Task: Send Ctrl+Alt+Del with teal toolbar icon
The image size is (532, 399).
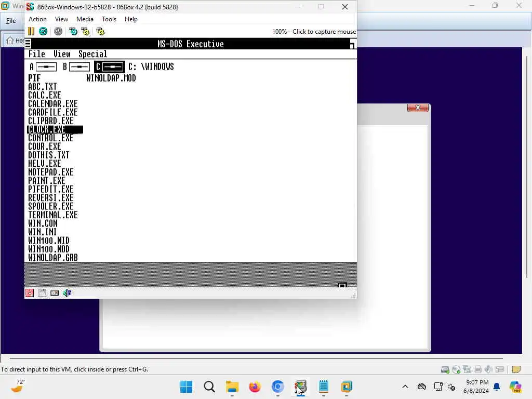Action: [73, 32]
